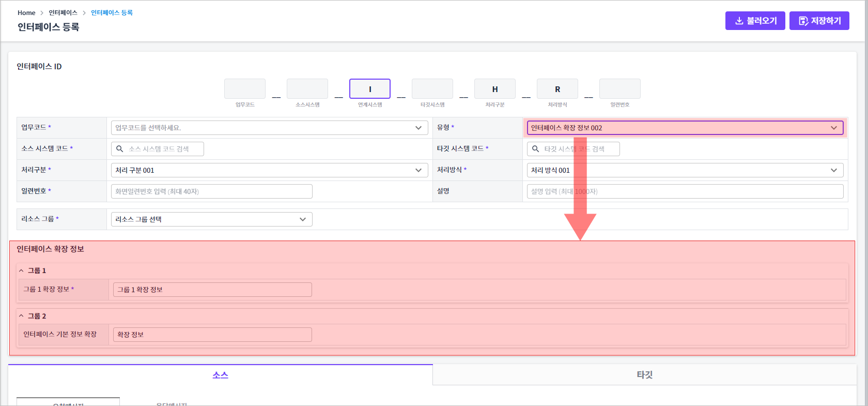The height and width of the screenshot is (406, 868).
Task: Open the 인터페이스 breadcrumb link
Action: 63,13
